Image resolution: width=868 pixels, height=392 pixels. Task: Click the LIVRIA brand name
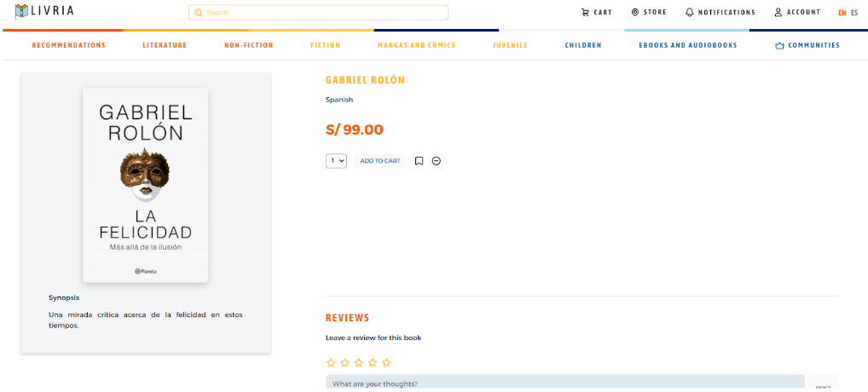(x=52, y=10)
